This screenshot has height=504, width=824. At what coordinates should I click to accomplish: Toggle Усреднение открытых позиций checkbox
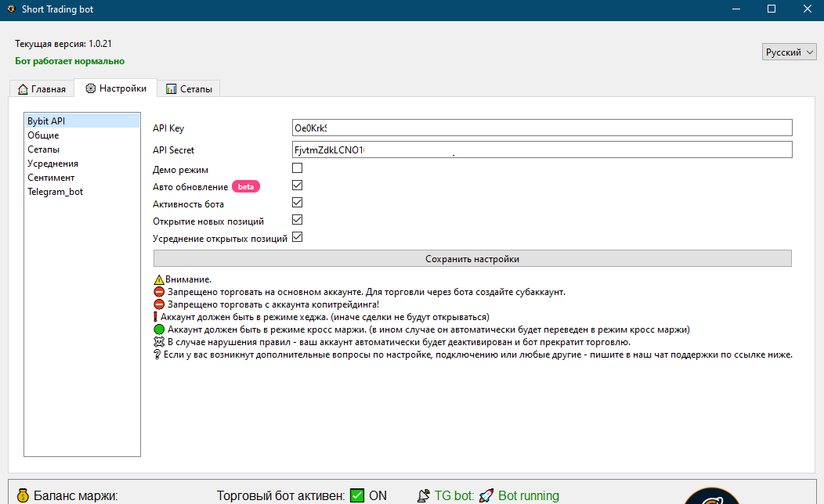click(298, 237)
